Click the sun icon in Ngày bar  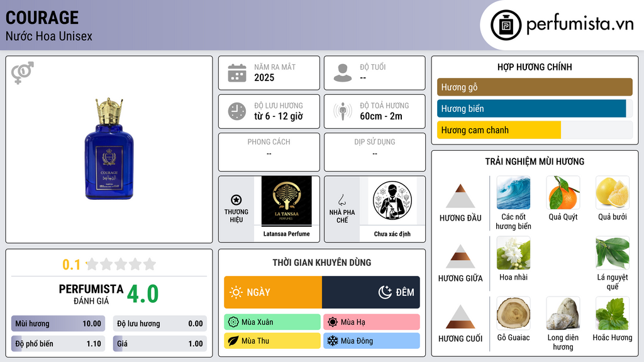click(x=236, y=292)
